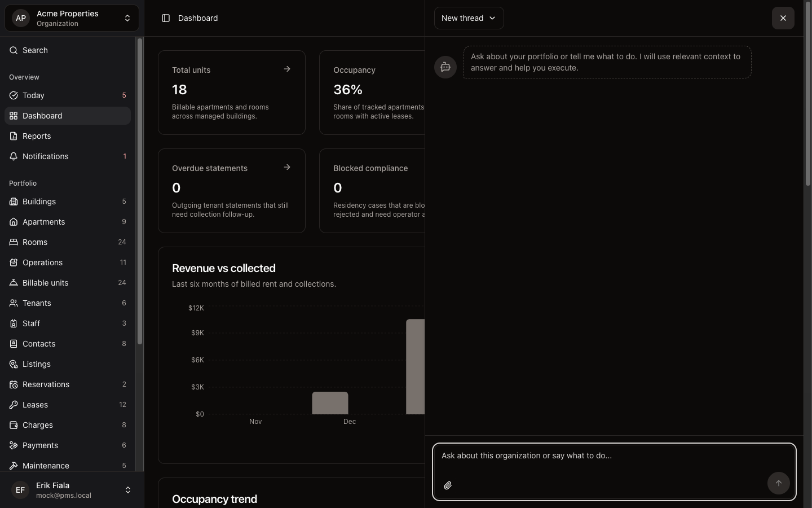The image size is (812, 508).
Task: Click the paperclip attachment icon
Action: coord(448,485)
